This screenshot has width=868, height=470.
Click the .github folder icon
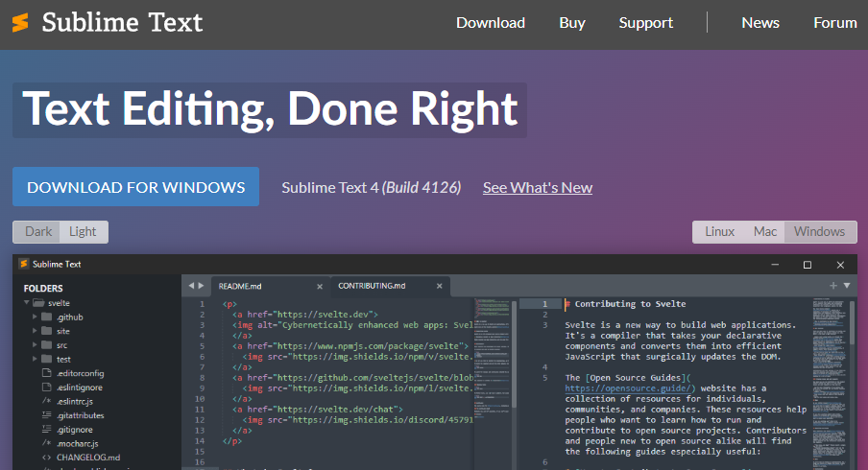click(x=46, y=317)
